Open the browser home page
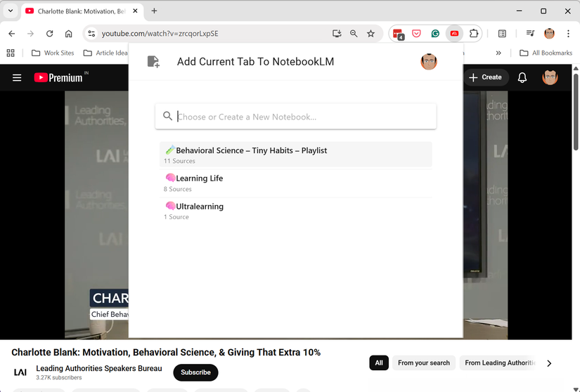The width and height of the screenshot is (580, 392). pos(68,34)
